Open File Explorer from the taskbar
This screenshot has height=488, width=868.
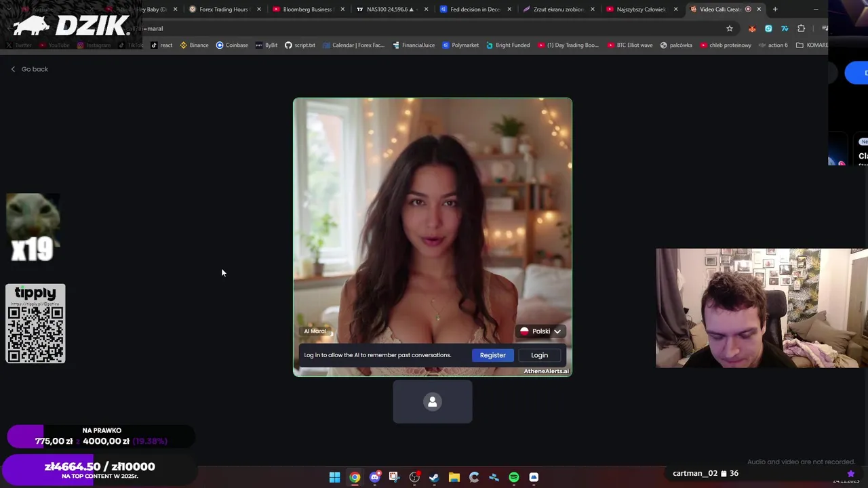(x=454, y=477)
